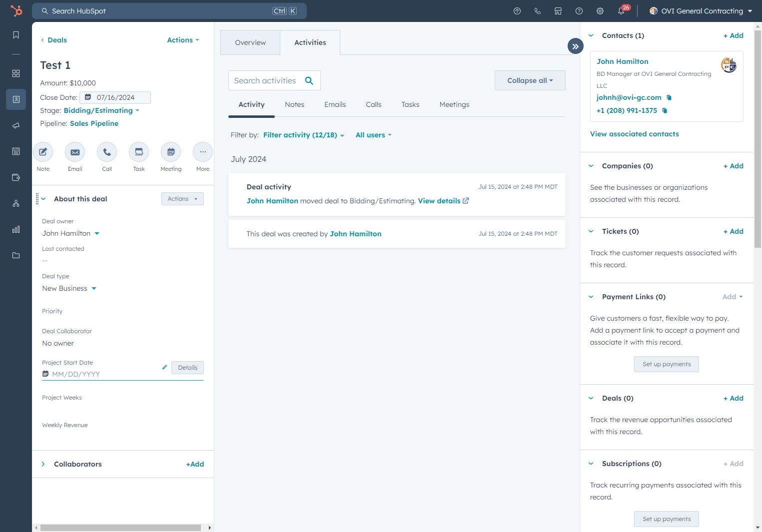Expand the Collaborators section
Screen dimensions: 762x532
[43, 464]
